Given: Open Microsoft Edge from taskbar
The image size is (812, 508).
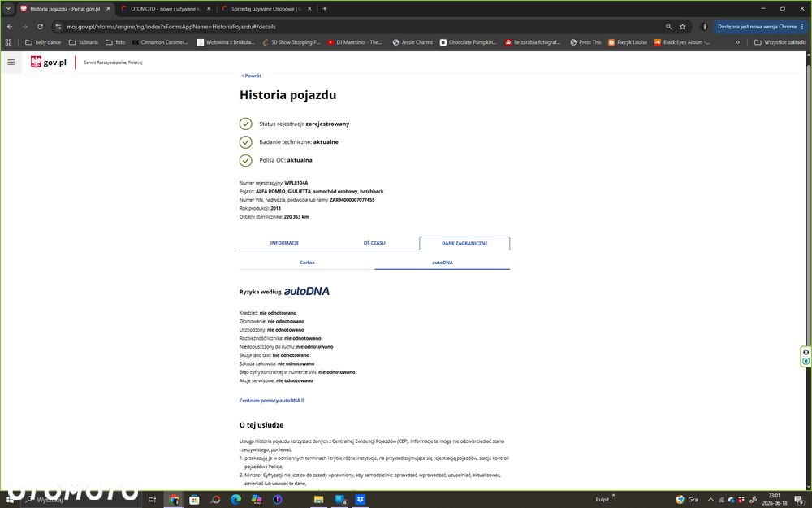Looking at the screenshot, I should point(235,500).
